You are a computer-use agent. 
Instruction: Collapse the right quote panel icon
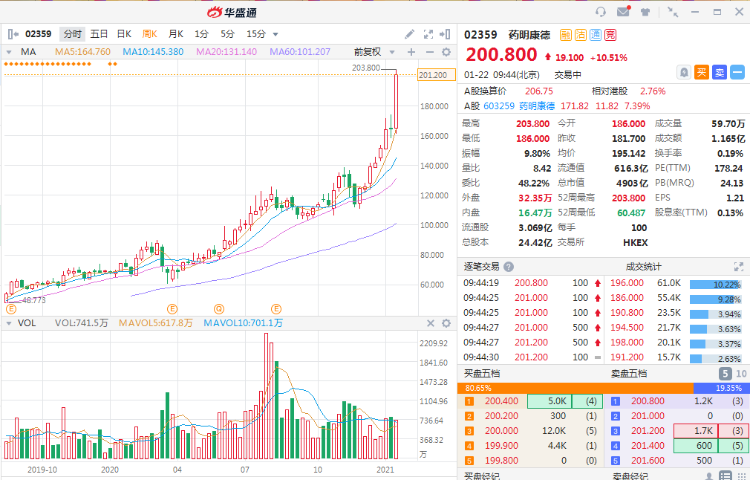point(445,34)
